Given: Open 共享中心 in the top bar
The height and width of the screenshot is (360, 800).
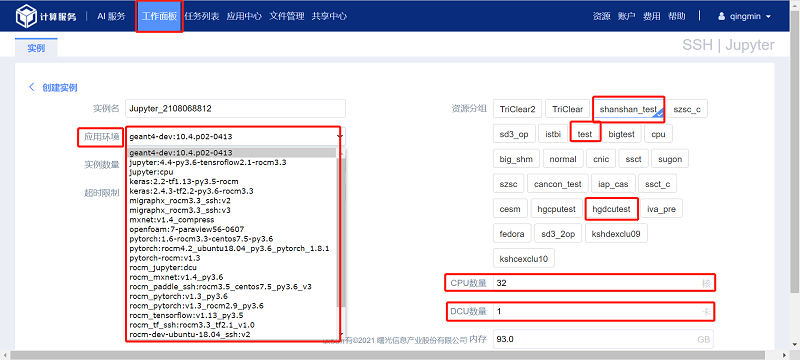Looking at the screenshot, I should [x=329, y=16].
